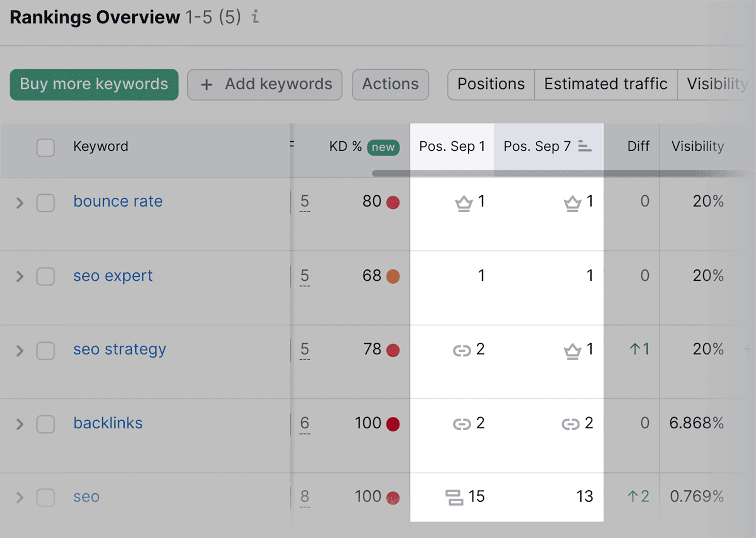Click the crown icon in bounce rate Sep 7 position
756x538 pixels.
(572, 203)
